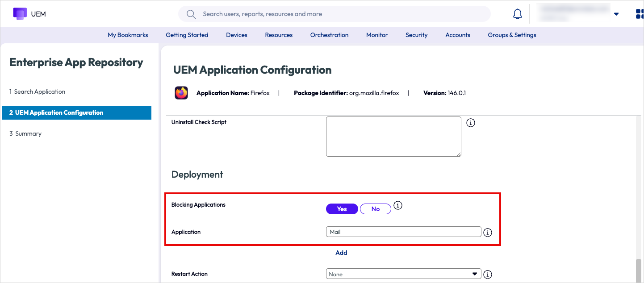The width and height of the screenshot is (644, 283).
Task: Focus the global search field
Action: [x=335, y=14]
